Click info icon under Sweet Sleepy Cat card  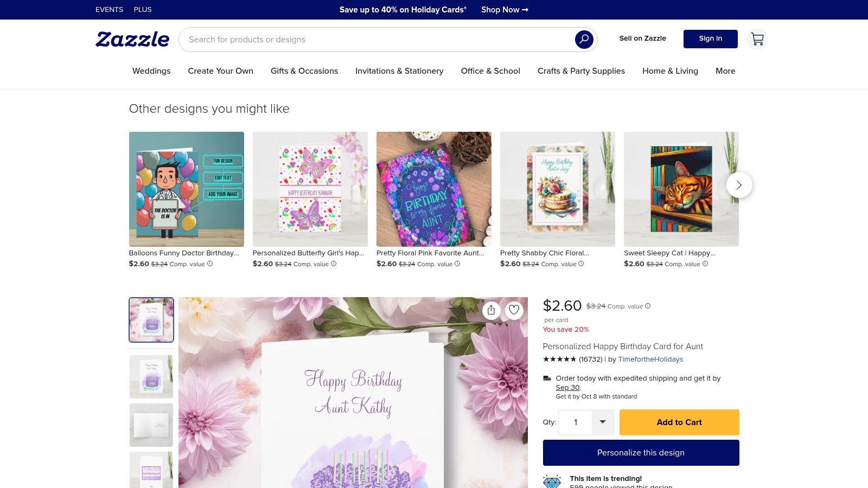705,264
